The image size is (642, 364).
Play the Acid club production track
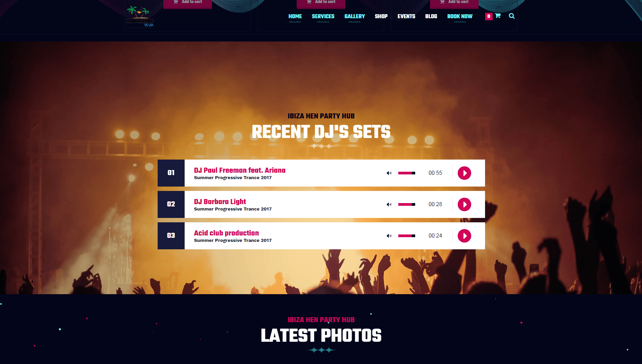[464, 236]
